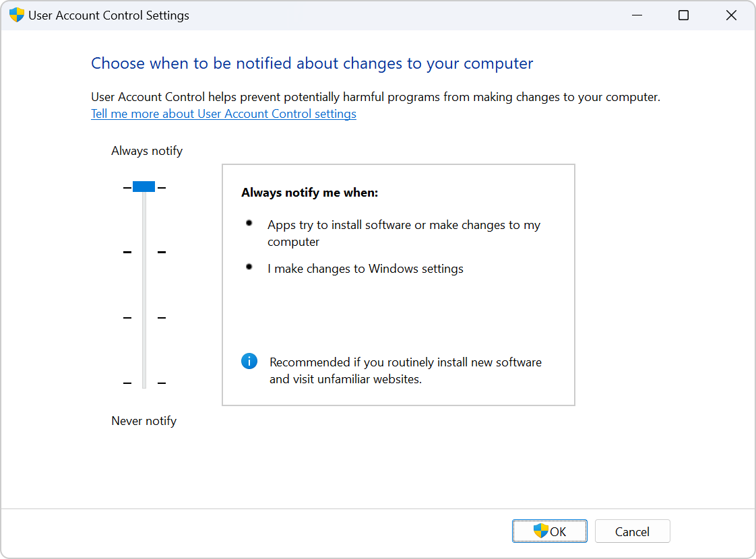The width and height of the screenshot is (756, 559).
Task: Click the Never notify label below the slider
Action: tap(144, 420)
